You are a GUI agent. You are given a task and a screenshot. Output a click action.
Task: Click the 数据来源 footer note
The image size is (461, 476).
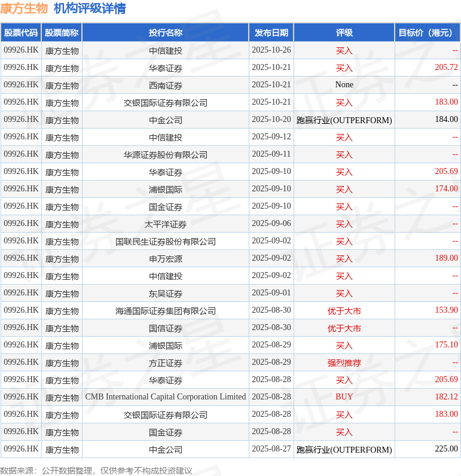point(96,471)
